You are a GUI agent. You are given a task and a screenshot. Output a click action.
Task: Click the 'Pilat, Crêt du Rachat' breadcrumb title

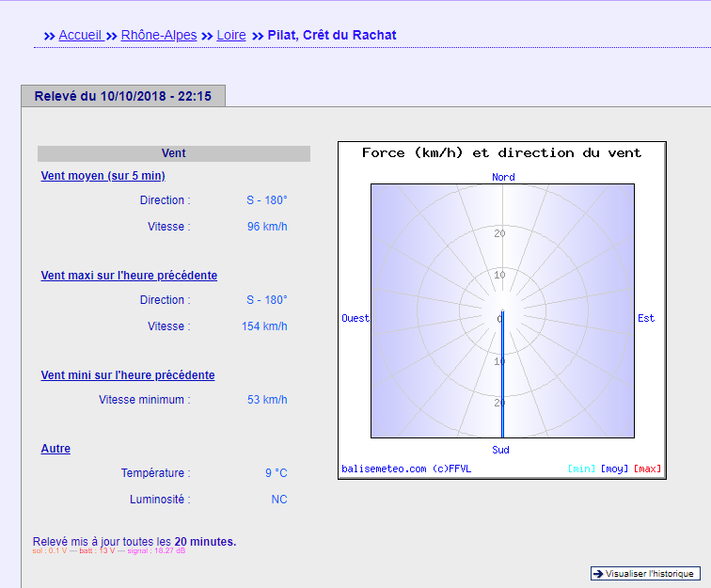tap(332, 35)
